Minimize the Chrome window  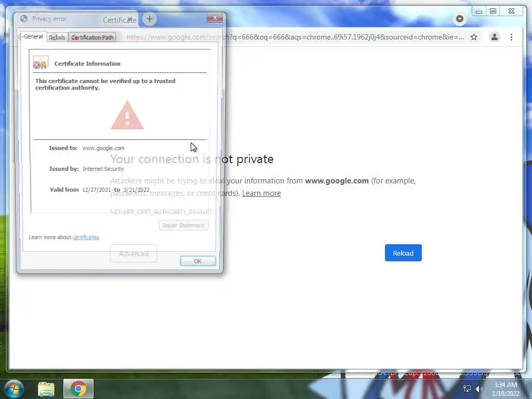(x=478, y=11)
